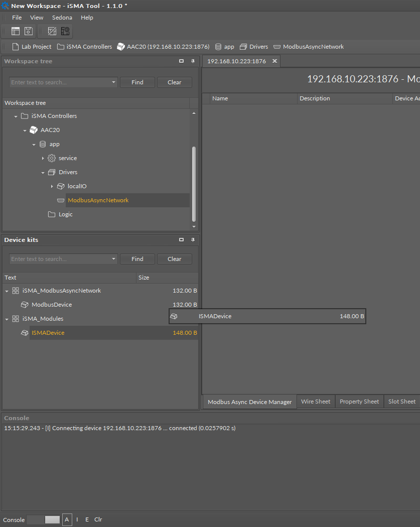The height and width of the screenshot is (527, 420).
Task: Maximize the Device kits panel
Action: [182, 239]
